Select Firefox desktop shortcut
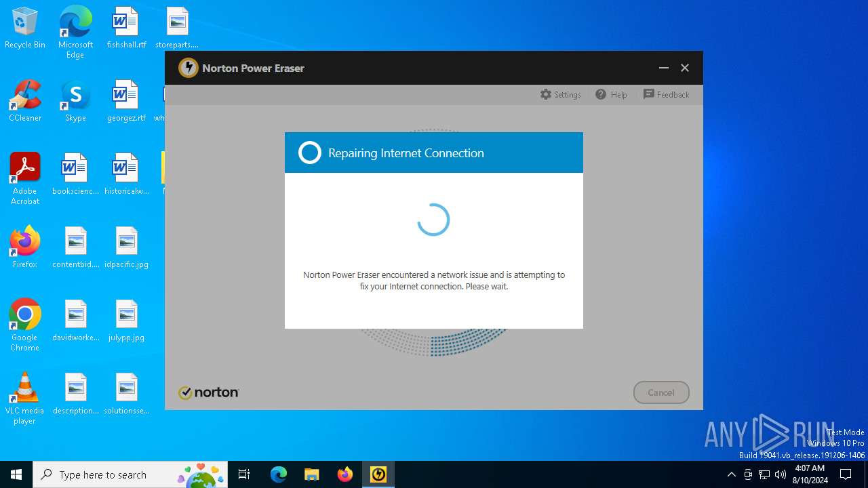The width and height of the screenshot is (868, 488). click(25, 247)
